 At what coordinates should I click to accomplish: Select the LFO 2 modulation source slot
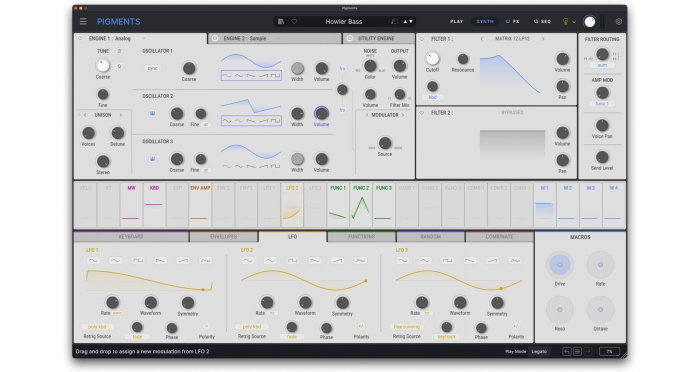(x=292, y=205)
